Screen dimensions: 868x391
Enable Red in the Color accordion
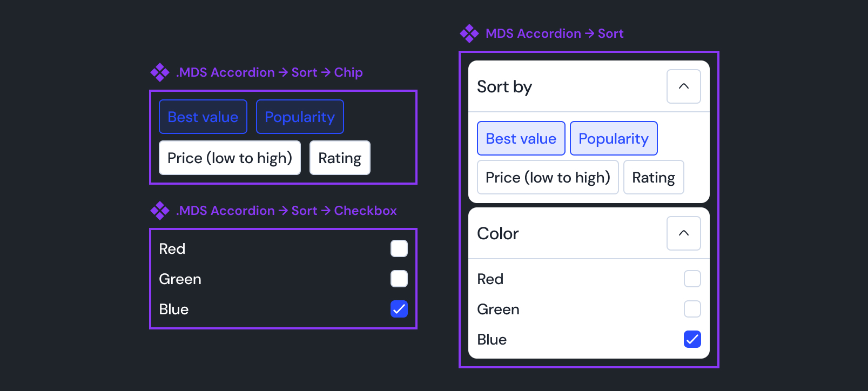coord(692,279)
